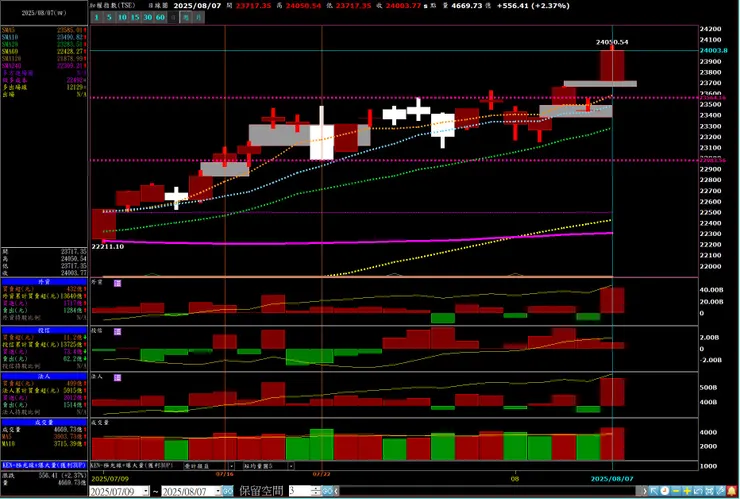Click the 漲跌 556.41 row at bottom left

point(44,475)
